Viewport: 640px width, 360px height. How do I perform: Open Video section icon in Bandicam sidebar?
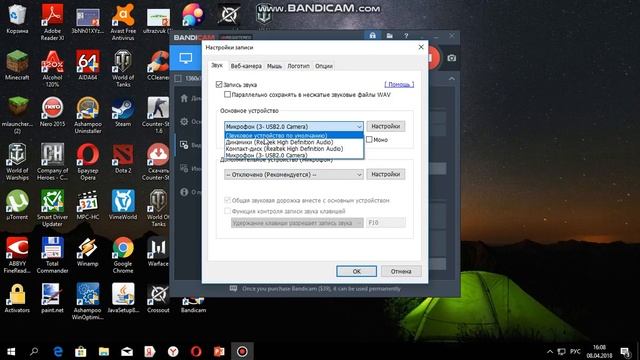point(184,144)
